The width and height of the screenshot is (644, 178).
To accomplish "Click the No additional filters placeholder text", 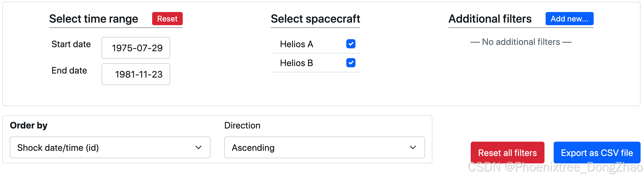I will (x=521, y=42).
